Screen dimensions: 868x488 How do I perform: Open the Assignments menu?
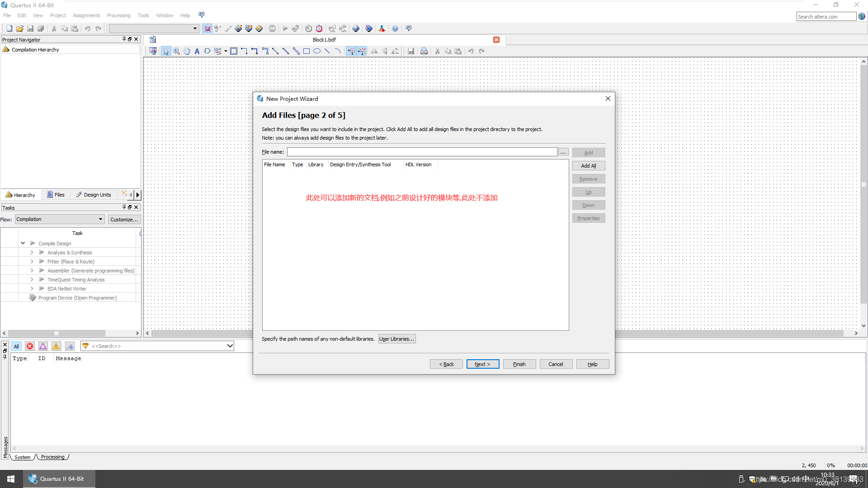86,15
